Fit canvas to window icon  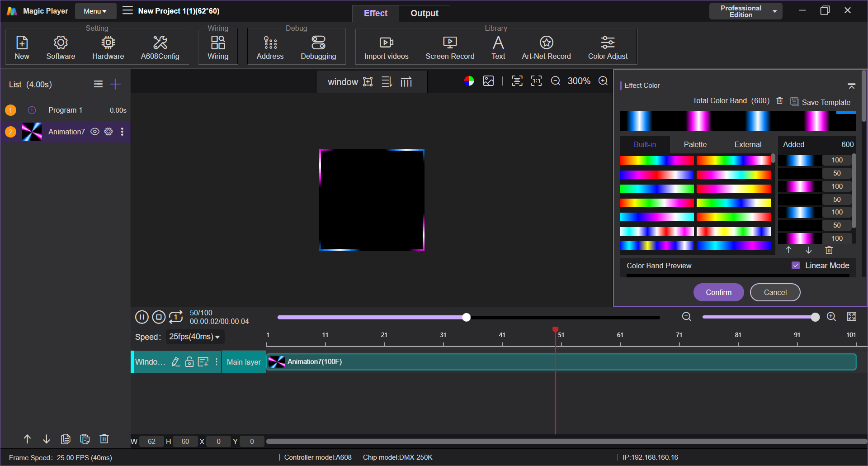click(x=517, y=81)
